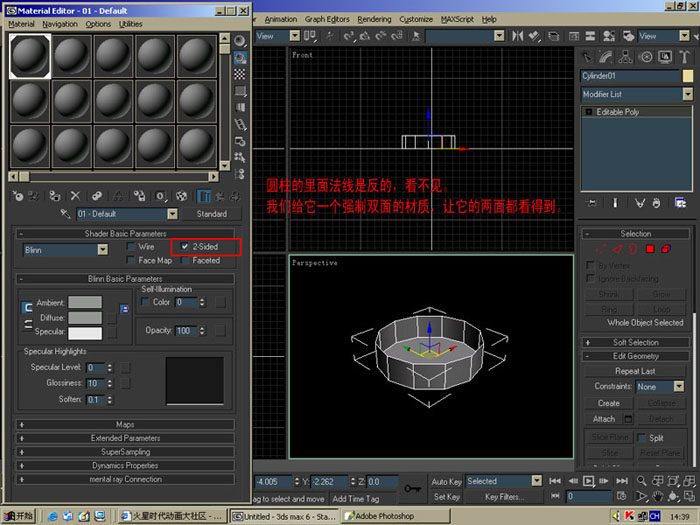This screenshot has width=700, height=525.
Task: Toggle the Split checkbox in Edit Geometry
Action: 642,438
